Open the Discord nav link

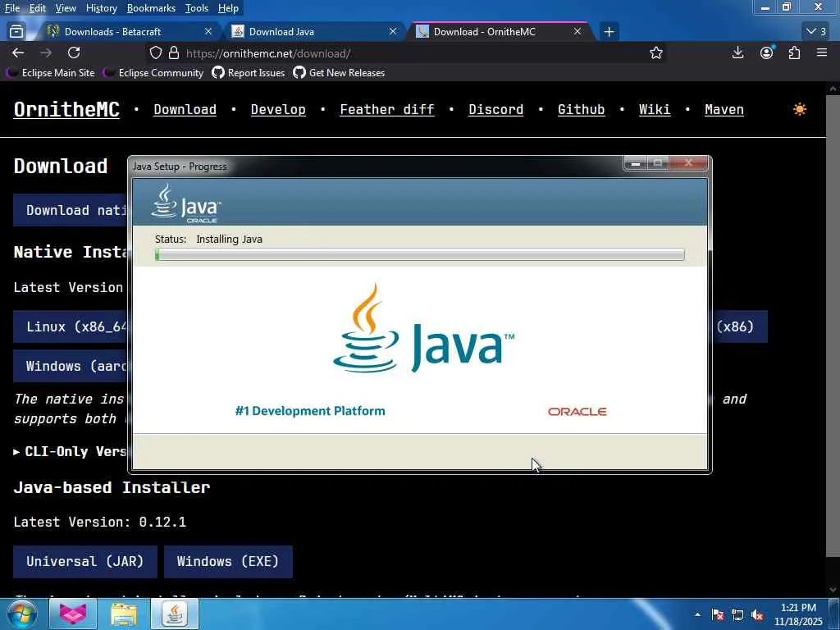[495, 109]
